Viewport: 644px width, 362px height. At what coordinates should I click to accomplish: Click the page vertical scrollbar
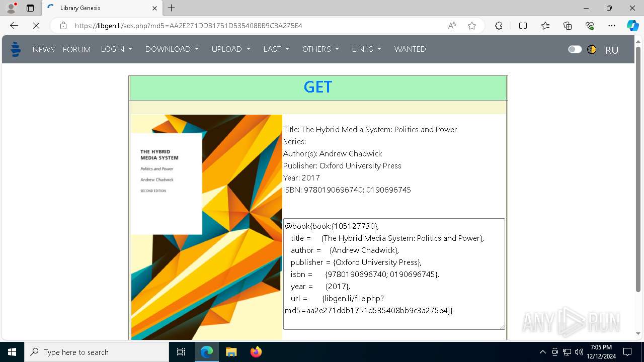[638, 168]
